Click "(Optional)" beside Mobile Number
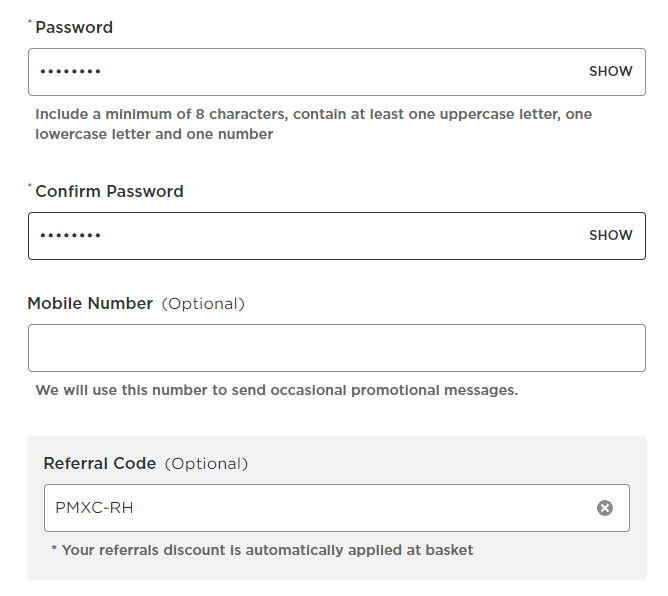 (203, 304)
